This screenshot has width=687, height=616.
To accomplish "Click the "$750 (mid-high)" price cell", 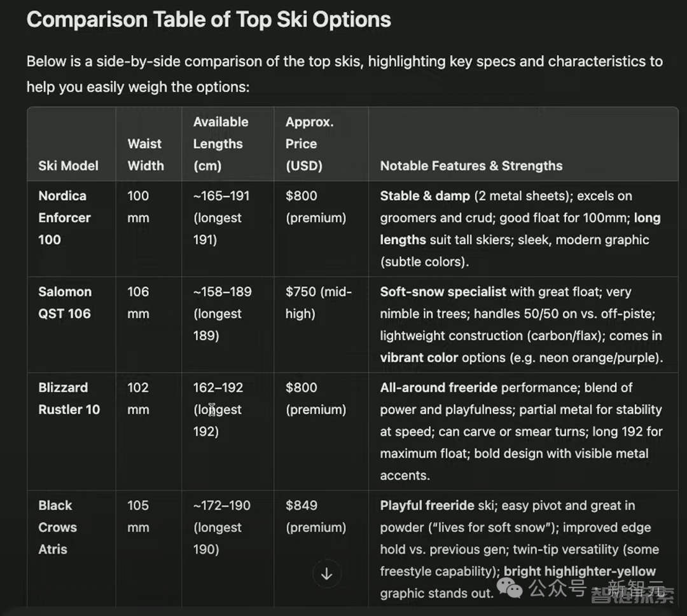I will (x=318, y=303).
